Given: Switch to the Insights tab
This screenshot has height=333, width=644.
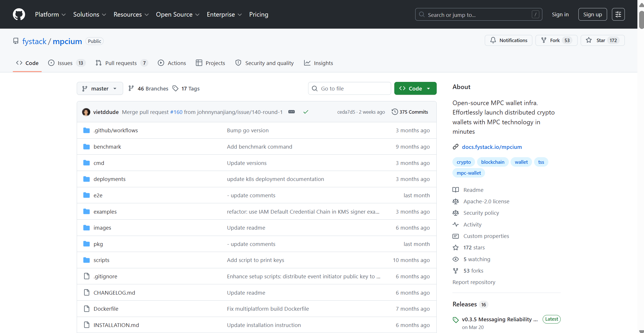Looking at the screenshot, I should point(319,63).
